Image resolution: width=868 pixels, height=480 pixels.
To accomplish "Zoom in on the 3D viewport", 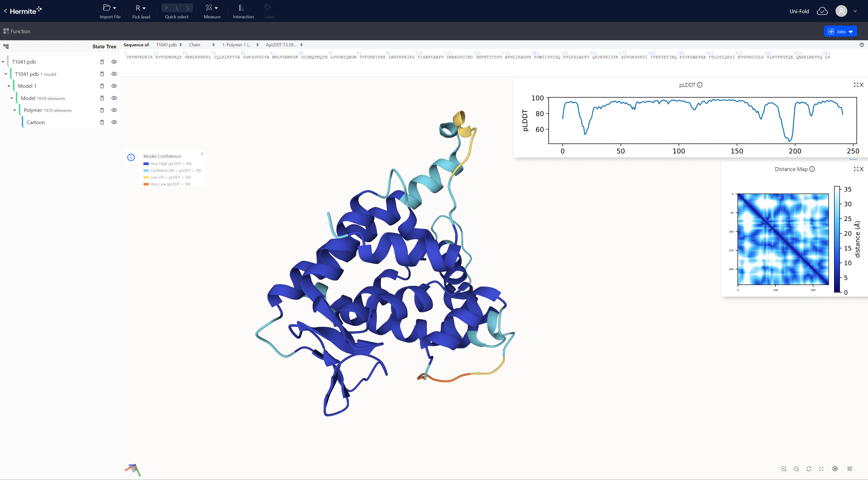I will click(x=784, y=469).
